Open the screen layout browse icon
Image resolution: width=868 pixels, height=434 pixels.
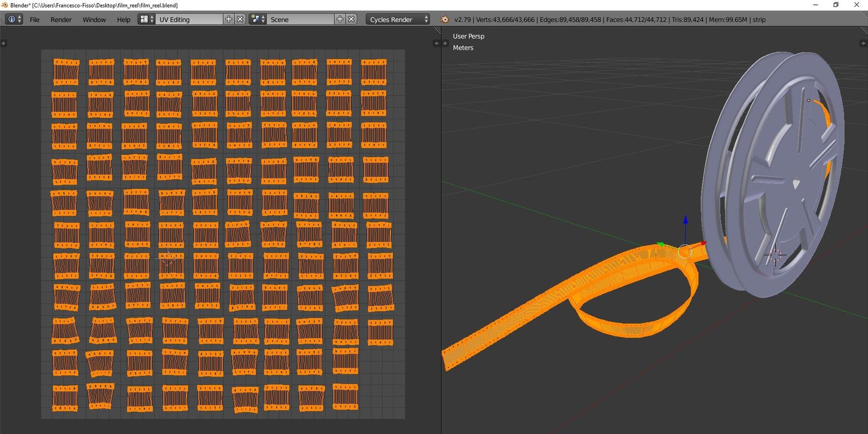pos(146,19)
